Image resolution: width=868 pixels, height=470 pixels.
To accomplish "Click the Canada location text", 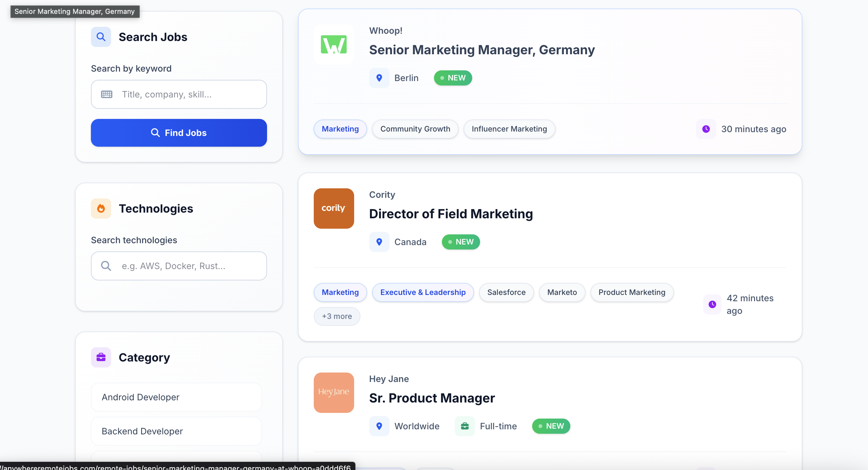I will coord(410,242).
